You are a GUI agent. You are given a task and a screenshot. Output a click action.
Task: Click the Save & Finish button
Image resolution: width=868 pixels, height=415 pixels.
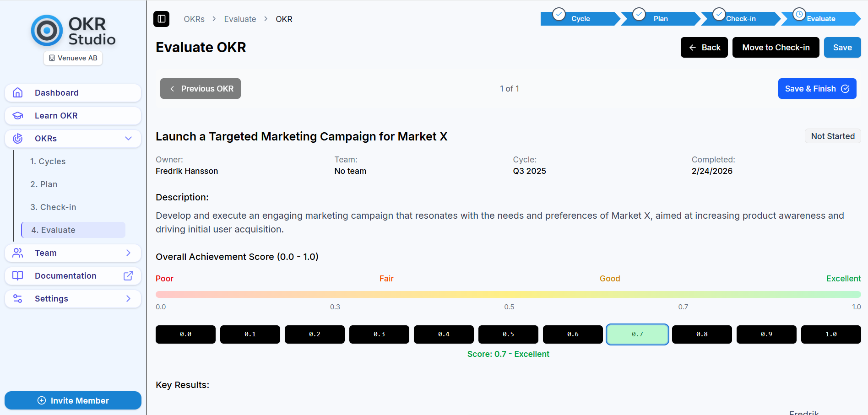(x=817, y=89)
